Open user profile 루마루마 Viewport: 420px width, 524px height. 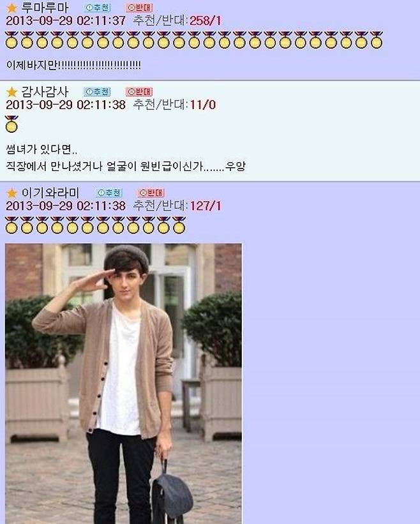pyautogui.click(x=45, y=8)
